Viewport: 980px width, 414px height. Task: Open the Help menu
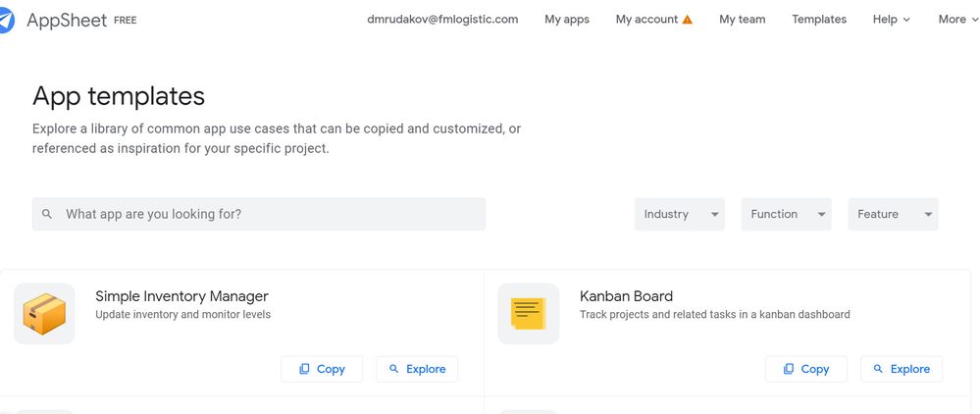click(x=892, y=20)
